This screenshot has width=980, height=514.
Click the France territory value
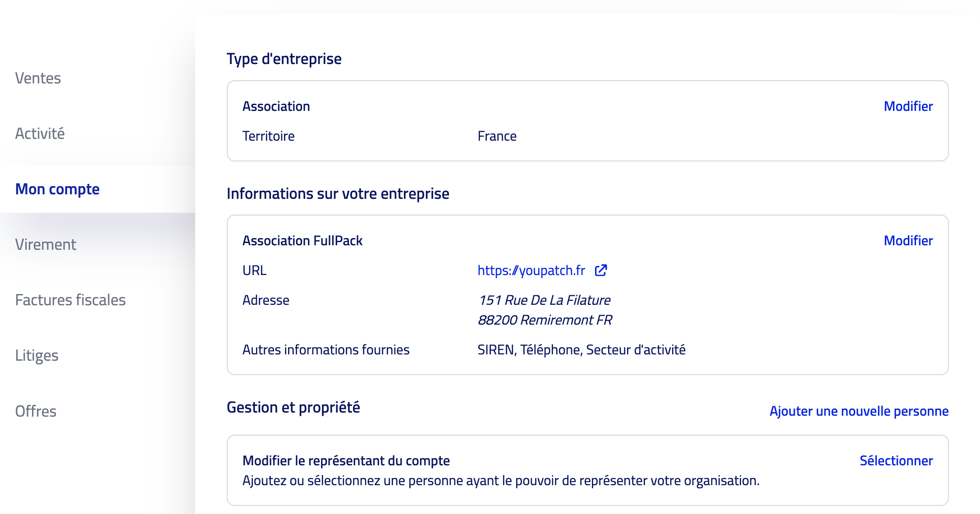(x=497, y=136)
